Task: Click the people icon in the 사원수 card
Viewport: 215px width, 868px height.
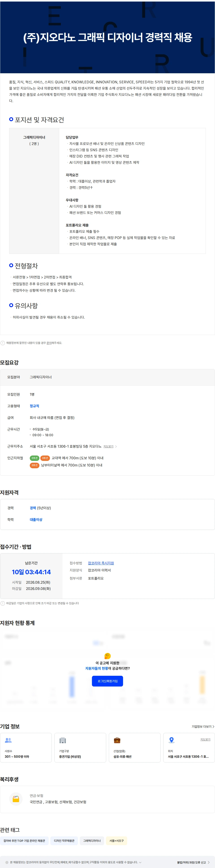Action: pos(9,740)
